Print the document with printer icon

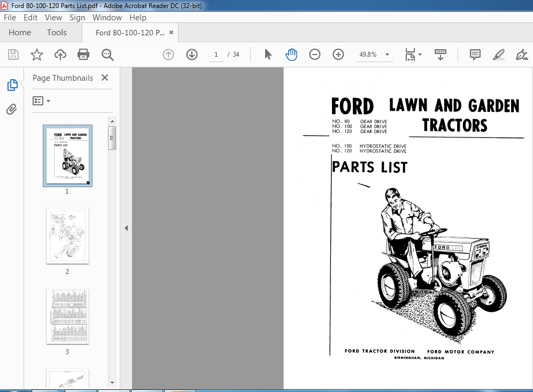coord(83,55)
